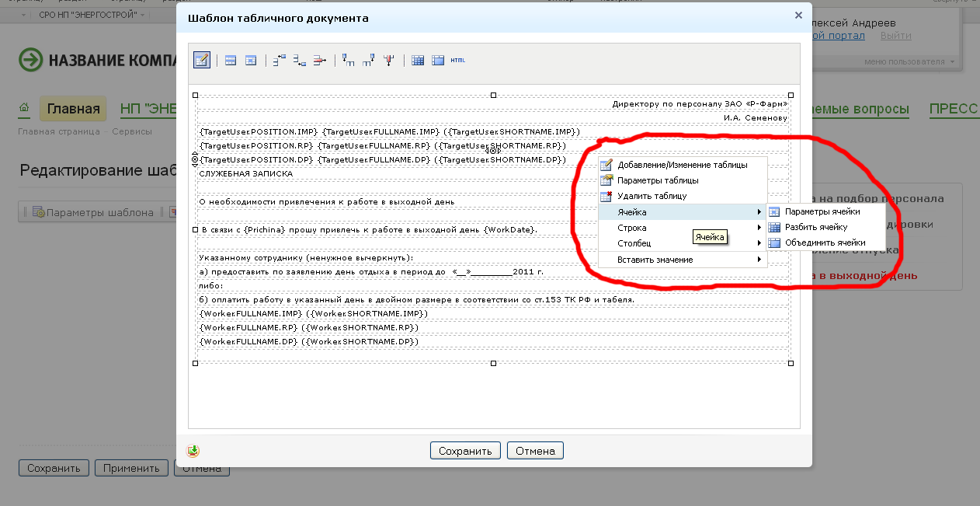The image size is (980, 506).
Task: Select Разбить ячейку in the cell submenu
Action: click(x=815, y=227)
